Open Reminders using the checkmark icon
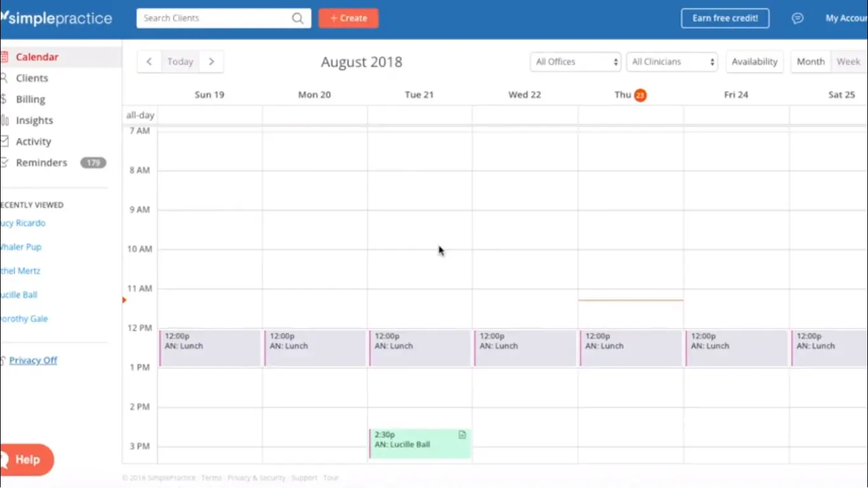The image size is (868, 488). (x=6, y=163)
